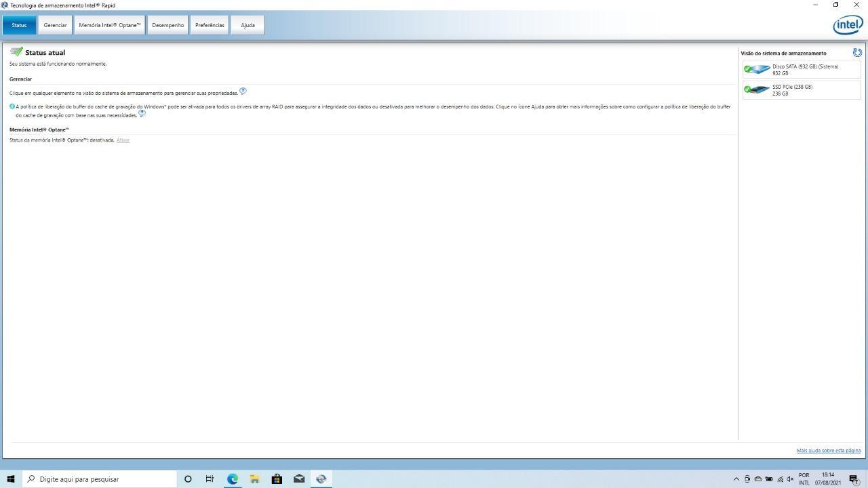Select the Disco SATA (932 GB) drive icon
The height and width of the screenshot is (488, 868).
click(x=757, y=69)
